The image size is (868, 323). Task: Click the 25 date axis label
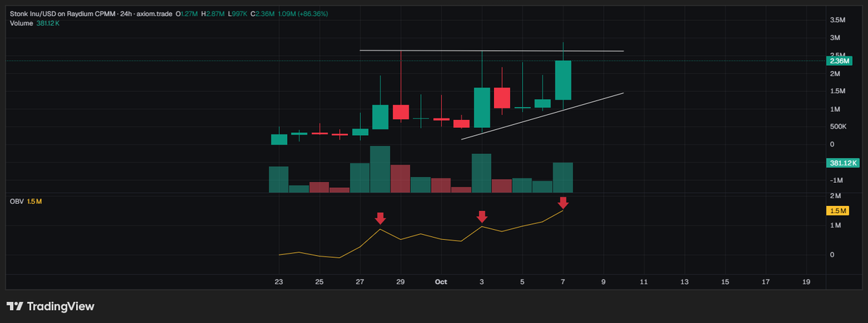coord(320,281)
